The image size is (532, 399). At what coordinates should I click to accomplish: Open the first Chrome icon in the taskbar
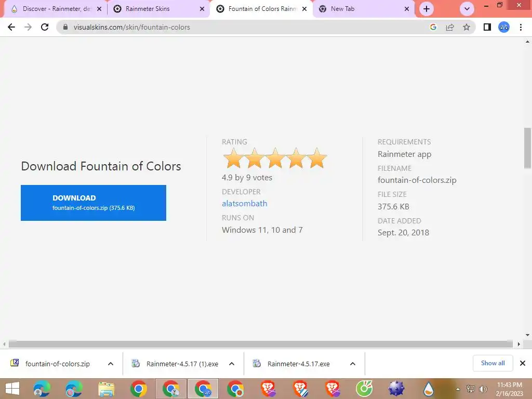point(138,389)
